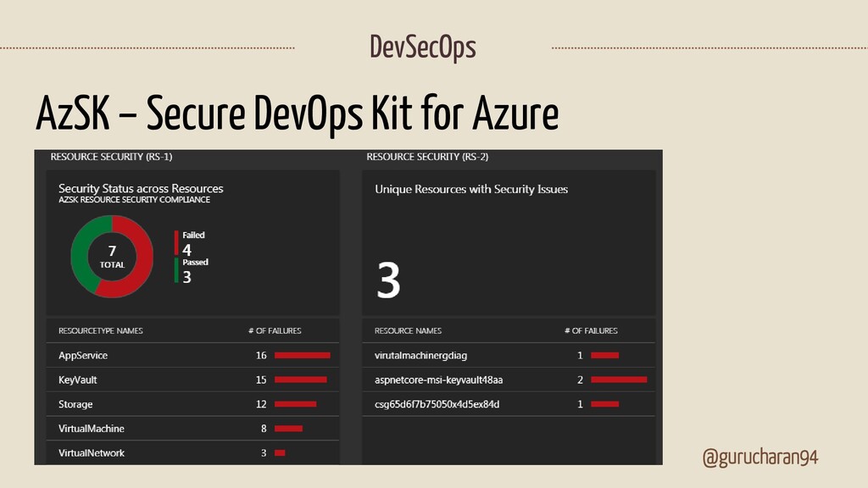The width and height of the screenshot is (868, 488).
Task: Click the Storage row label
Action: point(75,404)
